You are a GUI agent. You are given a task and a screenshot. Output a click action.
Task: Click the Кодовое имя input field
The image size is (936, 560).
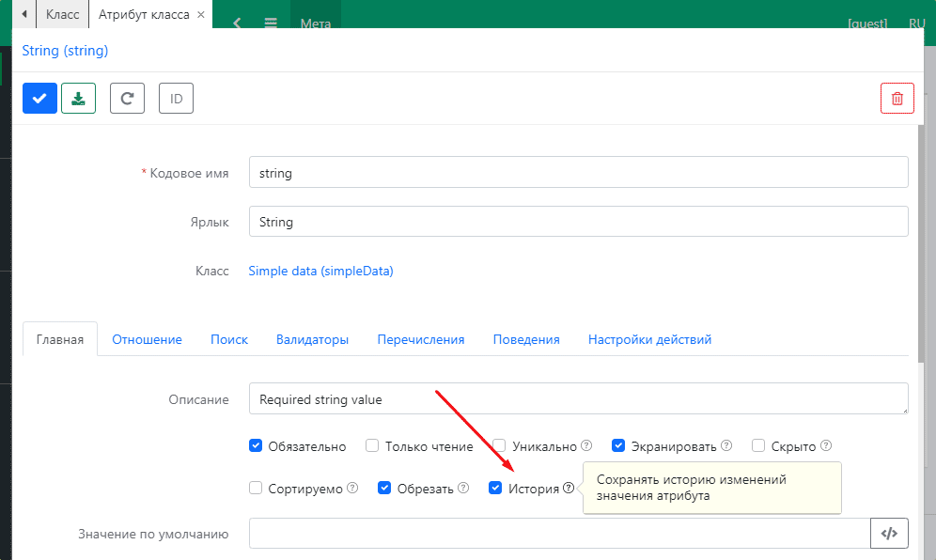pyautogui.click(x=579, y=173)
